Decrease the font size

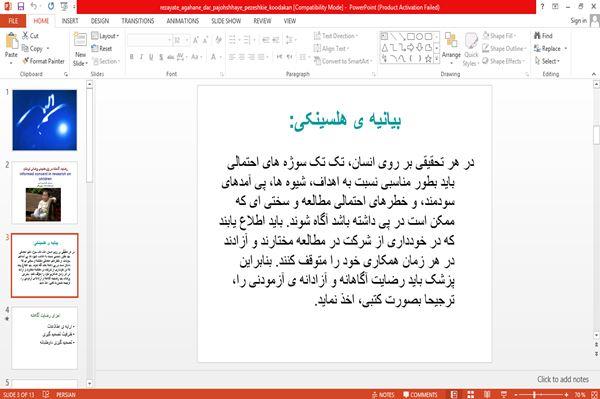pyautogui.click(x=206, y=40)
